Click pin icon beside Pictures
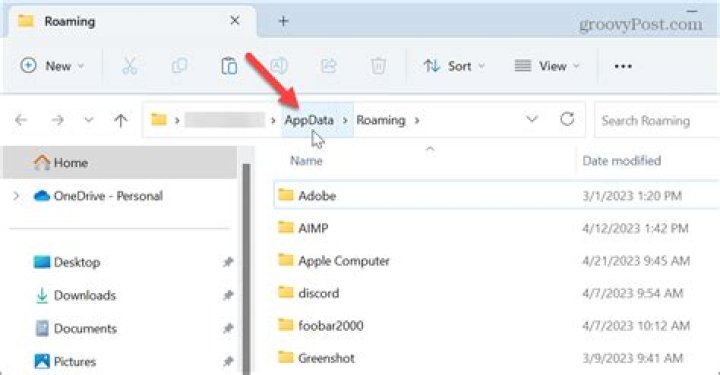The height and width of the screenshot is (375, 720). [228, 361]
